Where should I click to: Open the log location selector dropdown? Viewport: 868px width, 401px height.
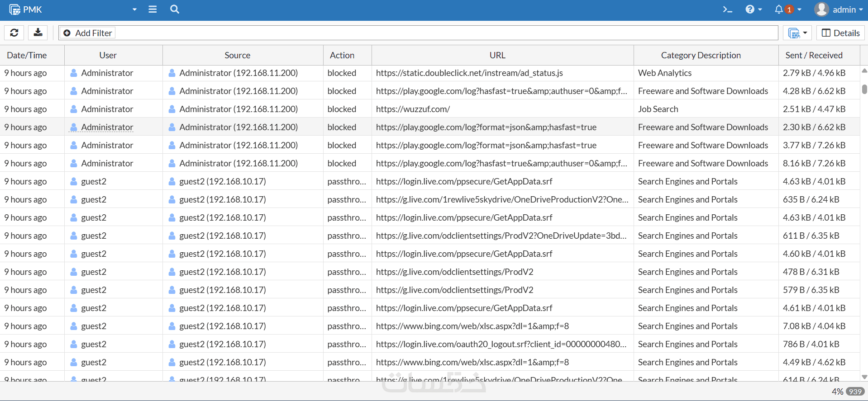coord(797,33)
